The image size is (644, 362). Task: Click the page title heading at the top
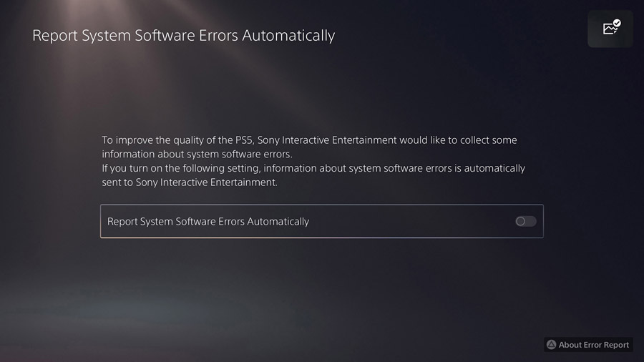click(x=183, y=35)
